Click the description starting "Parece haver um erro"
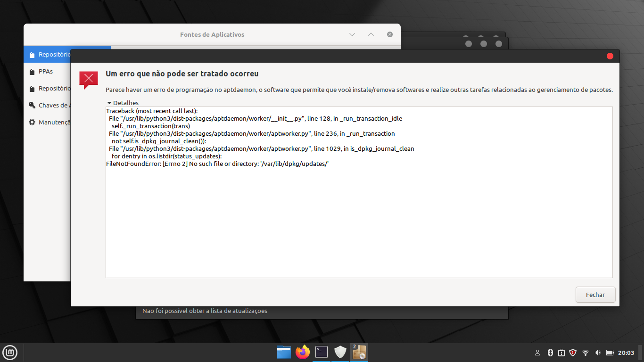The width and height of the screenshot is (644, 362). (x=359, y=90)
